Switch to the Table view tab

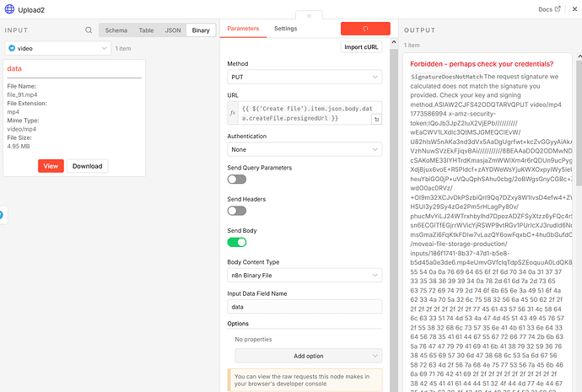[146, 30]
